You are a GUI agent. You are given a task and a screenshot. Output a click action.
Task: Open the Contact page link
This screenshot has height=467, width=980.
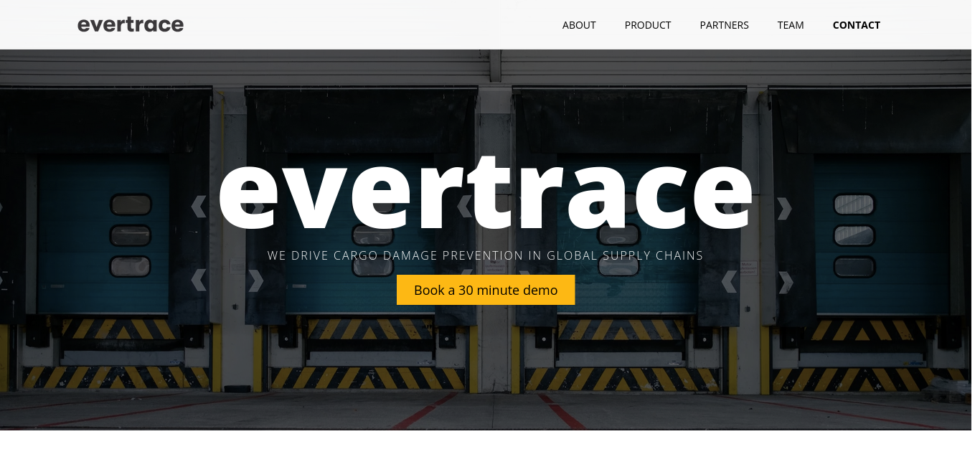tap(857, 25)
